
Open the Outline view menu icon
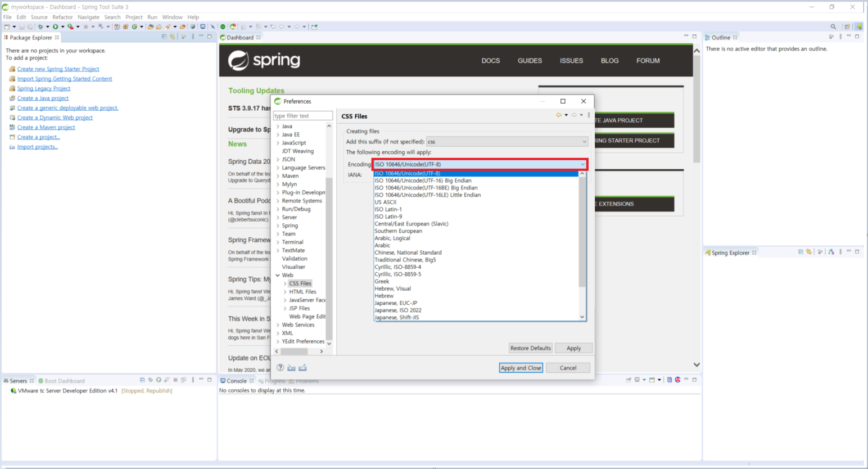click(x=840, y=37)
